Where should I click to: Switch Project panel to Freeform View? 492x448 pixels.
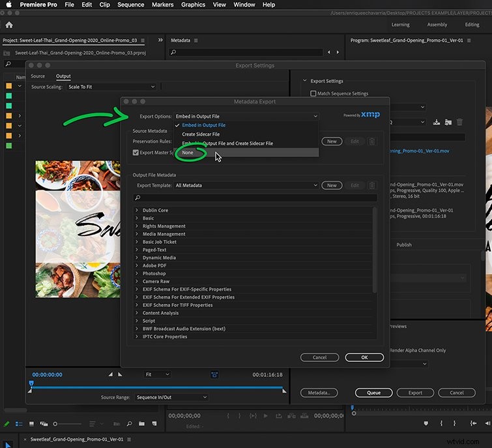pos(44,424)
